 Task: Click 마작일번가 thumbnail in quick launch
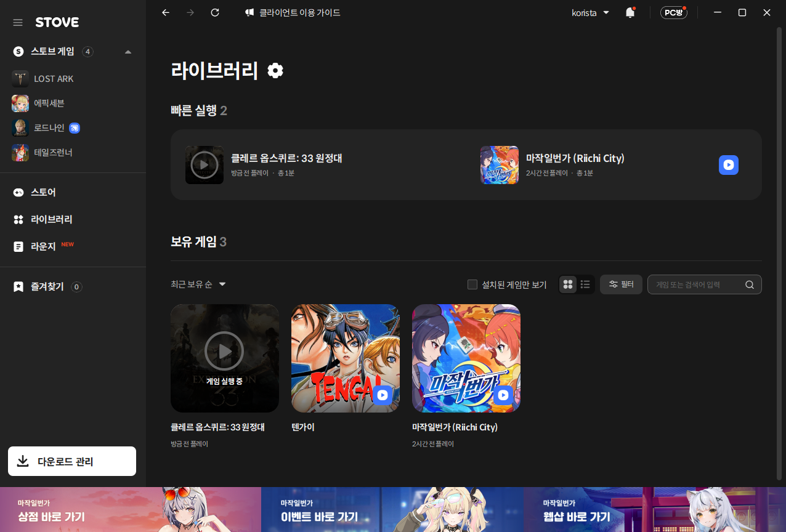click(x=500, y=165)
